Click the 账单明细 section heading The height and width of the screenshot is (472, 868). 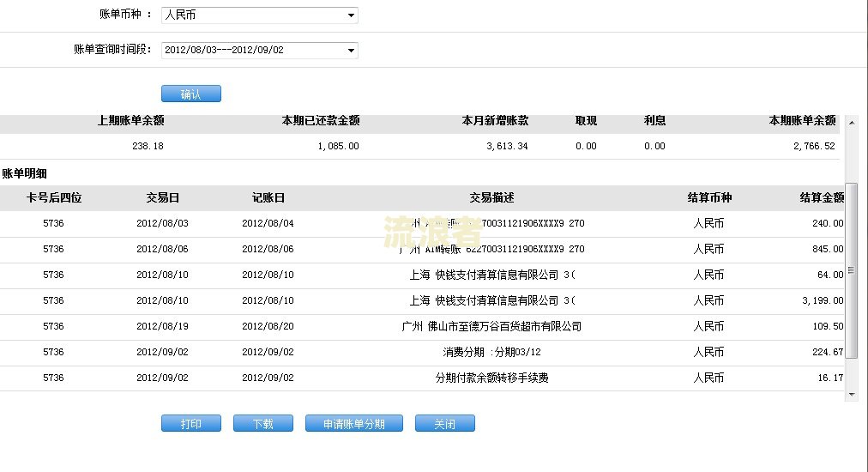click(24, 173)
